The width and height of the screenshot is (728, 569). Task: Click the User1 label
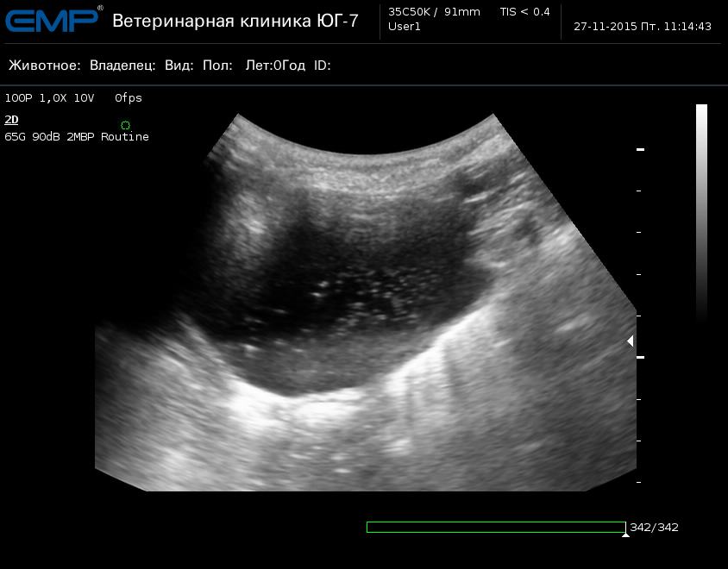(x=405, y=27)
